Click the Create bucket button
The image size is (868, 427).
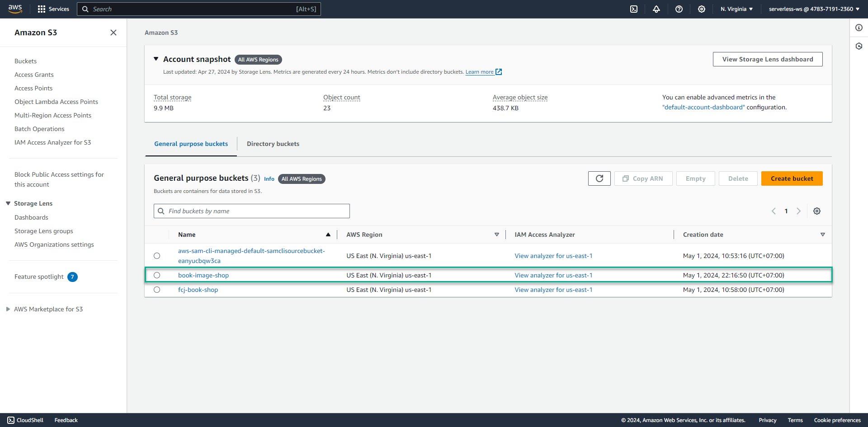tap(792, 178)
